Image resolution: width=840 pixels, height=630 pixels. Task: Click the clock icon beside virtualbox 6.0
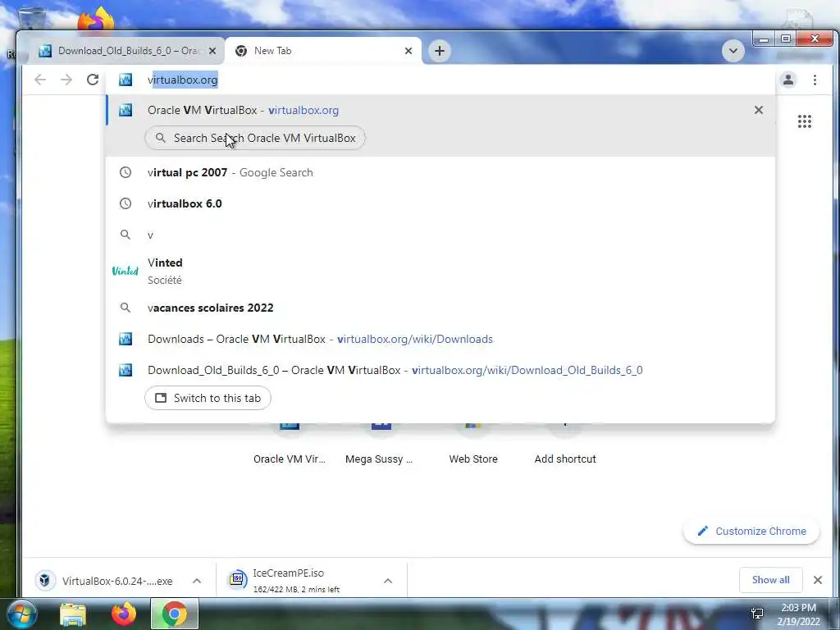click(126, 203)
